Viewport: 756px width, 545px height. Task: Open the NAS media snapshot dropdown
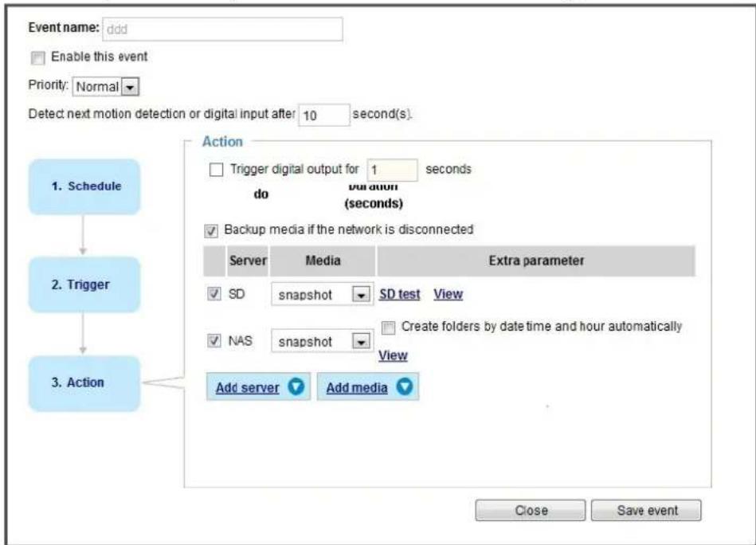point(322,341)
